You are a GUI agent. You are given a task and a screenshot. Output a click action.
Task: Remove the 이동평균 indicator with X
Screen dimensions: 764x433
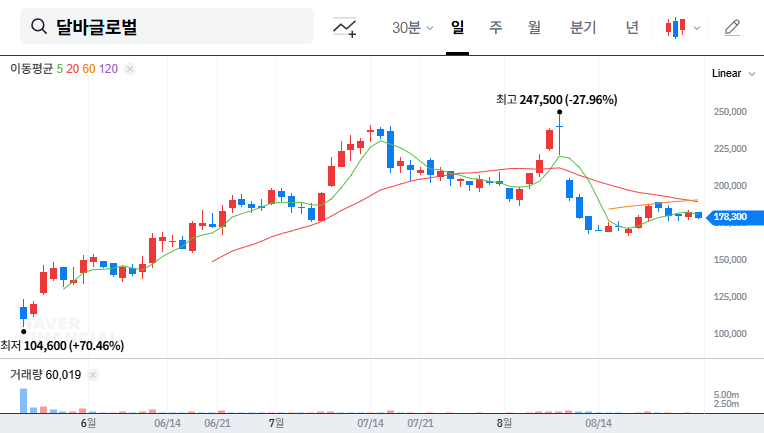(x=130, y=69)
